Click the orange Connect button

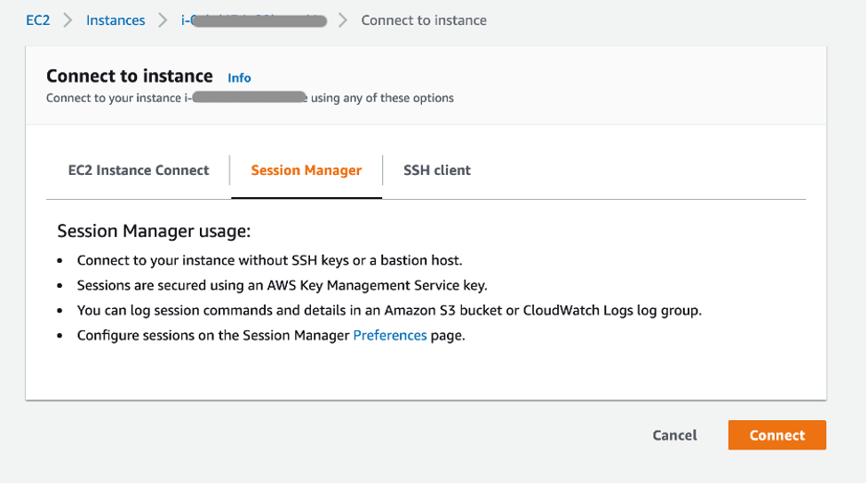pyautogui.click(x=776, y=435)
